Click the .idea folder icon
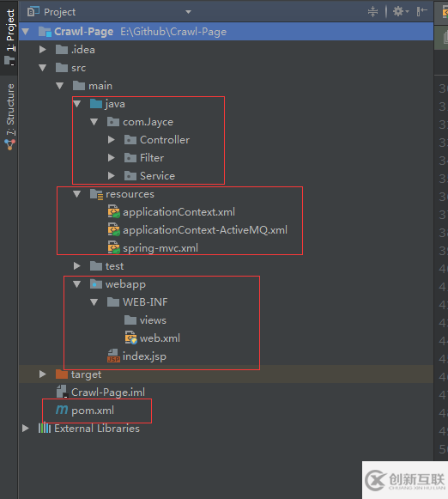Screen dimensions: 448x499 (x=62, y=50)
